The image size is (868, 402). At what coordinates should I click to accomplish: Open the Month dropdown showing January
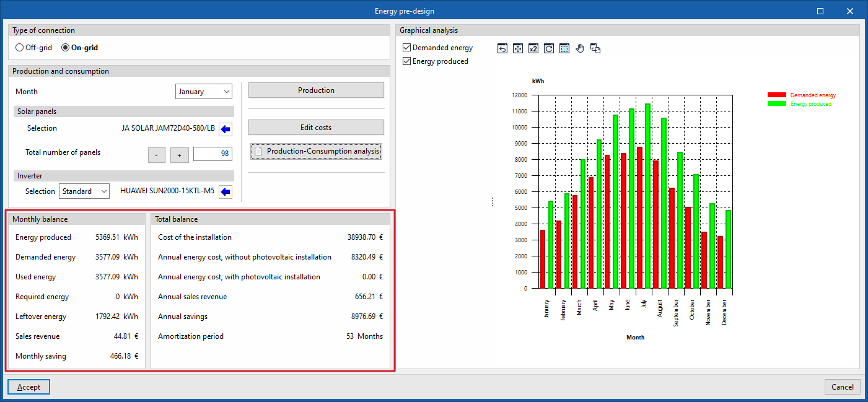click(203, 92)
